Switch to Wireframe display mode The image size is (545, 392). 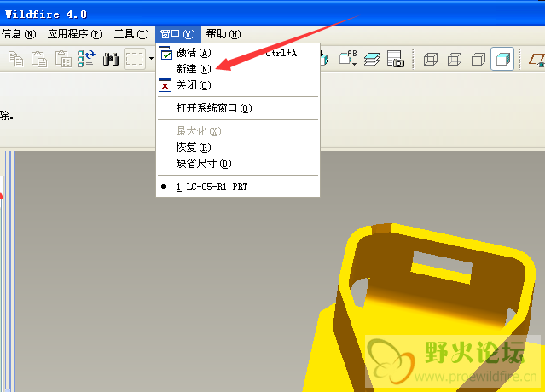click(431, 60)
